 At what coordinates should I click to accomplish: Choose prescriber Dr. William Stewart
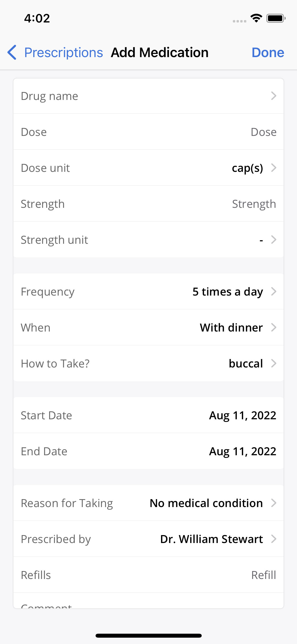pos(211,539)
